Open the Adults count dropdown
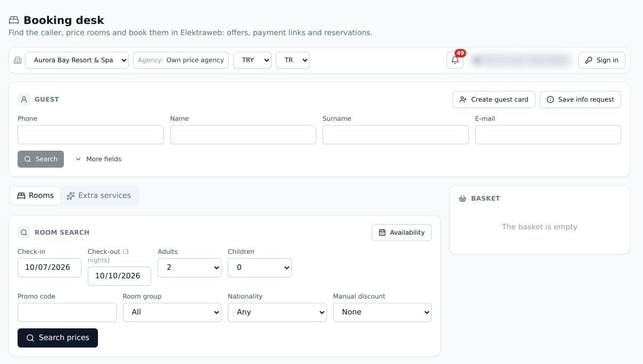The image size is (643, 364). [189, 267]
